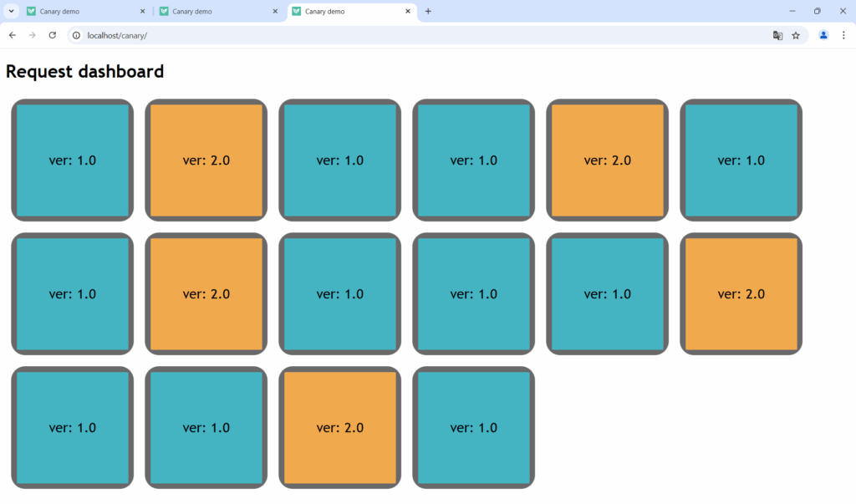Open a new tab with plus button
Screen dimensions: 856x504
pyautogui.click(x=428, y=12)
